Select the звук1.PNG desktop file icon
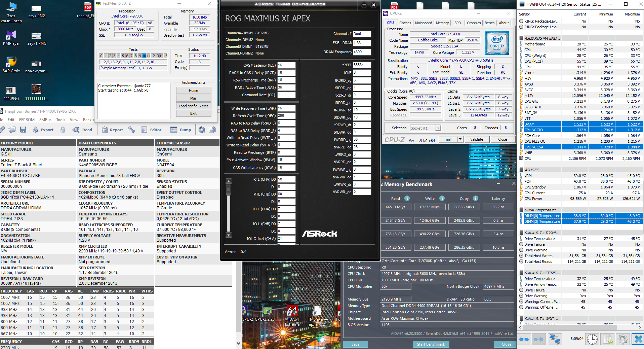The image size is (644, 349). coord(37,39)
